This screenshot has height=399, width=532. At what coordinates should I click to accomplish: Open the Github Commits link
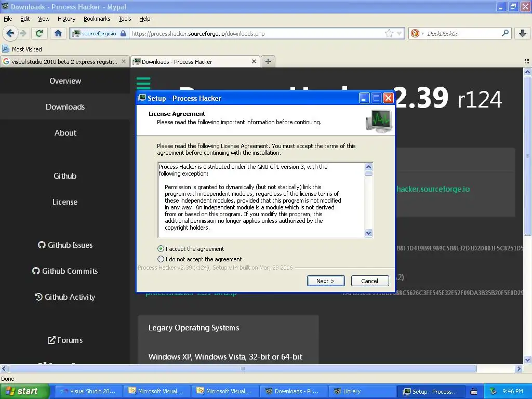click(x=65, y=271)
